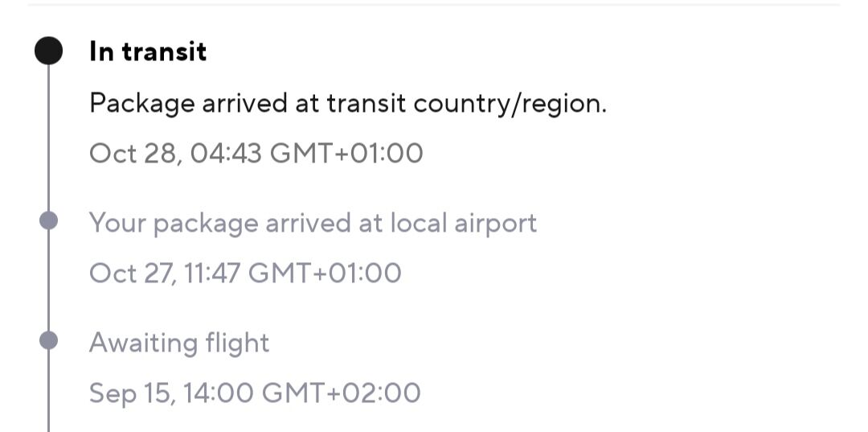Click "Your package arrived at local airport"
The image size is (868, 432).
(313, 223)
